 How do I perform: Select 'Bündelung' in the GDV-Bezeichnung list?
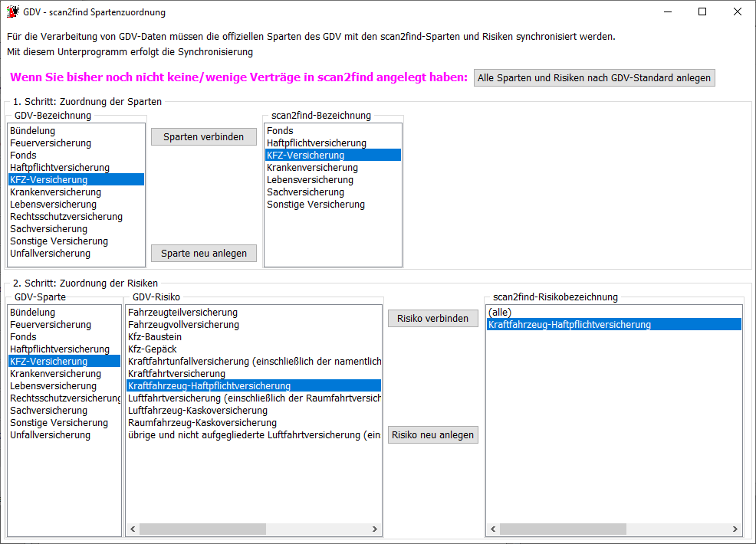[x=76, y=130]
